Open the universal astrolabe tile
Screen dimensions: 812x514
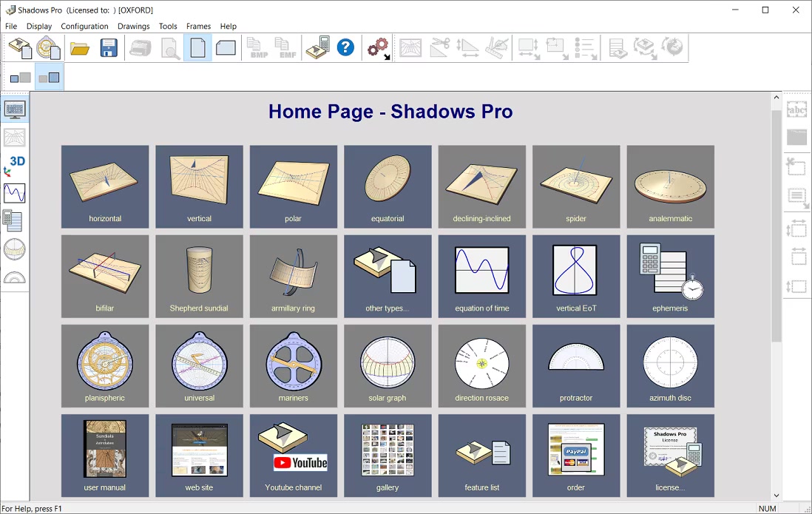point(199,366)
